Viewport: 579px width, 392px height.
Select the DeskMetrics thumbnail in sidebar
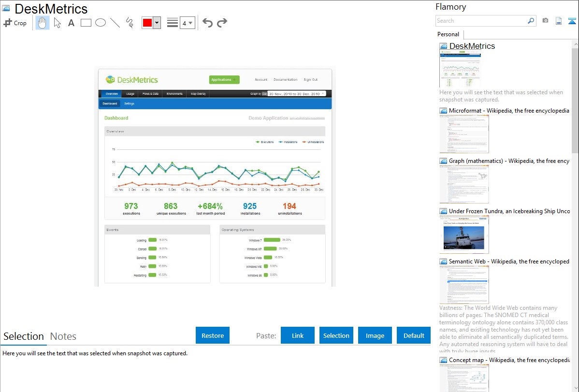[460, 69]
